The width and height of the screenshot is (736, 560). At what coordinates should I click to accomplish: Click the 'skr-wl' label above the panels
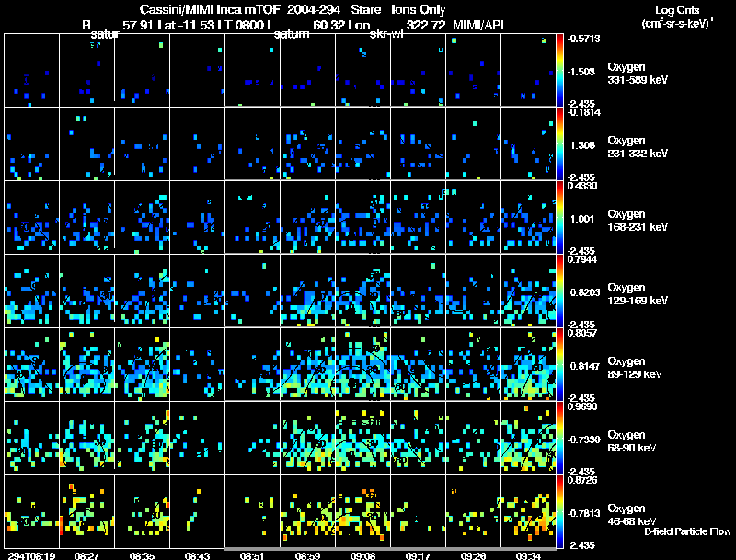(x=386, y=34)
